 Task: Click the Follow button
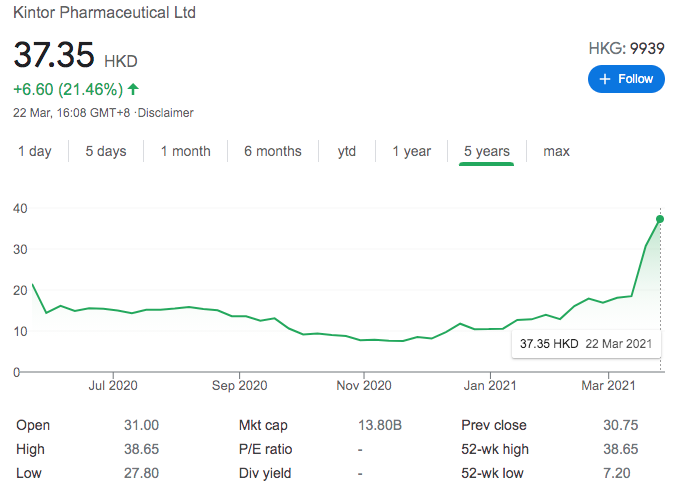click(626, 79)
